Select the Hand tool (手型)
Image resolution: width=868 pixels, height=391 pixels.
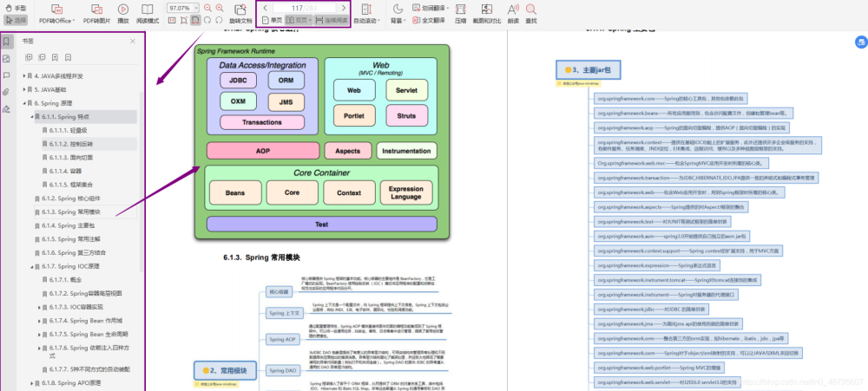(16, 8)
